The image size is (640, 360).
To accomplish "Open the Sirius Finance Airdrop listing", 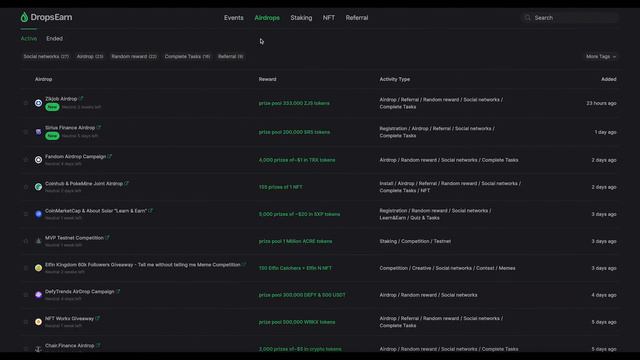I will (70, 127).
